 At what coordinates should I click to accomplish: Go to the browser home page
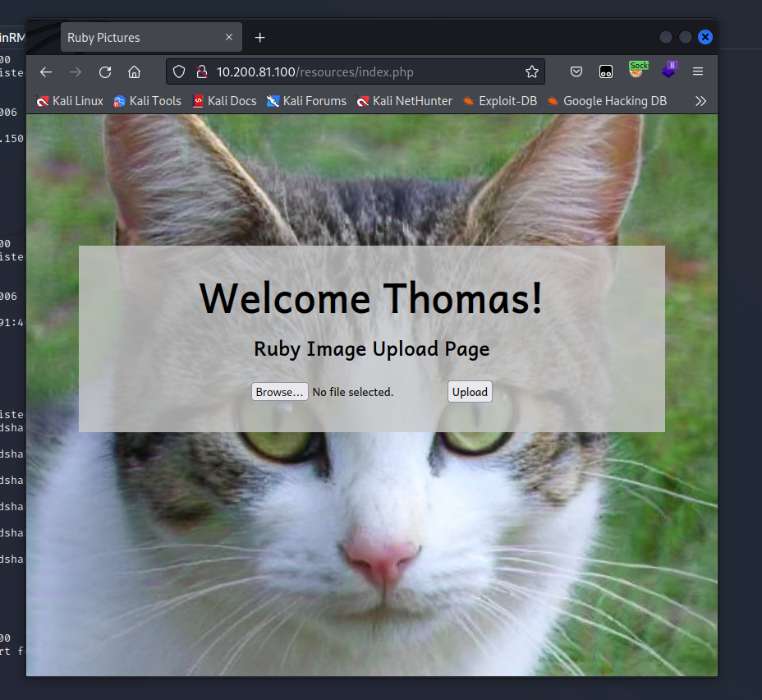pos(134,72)
